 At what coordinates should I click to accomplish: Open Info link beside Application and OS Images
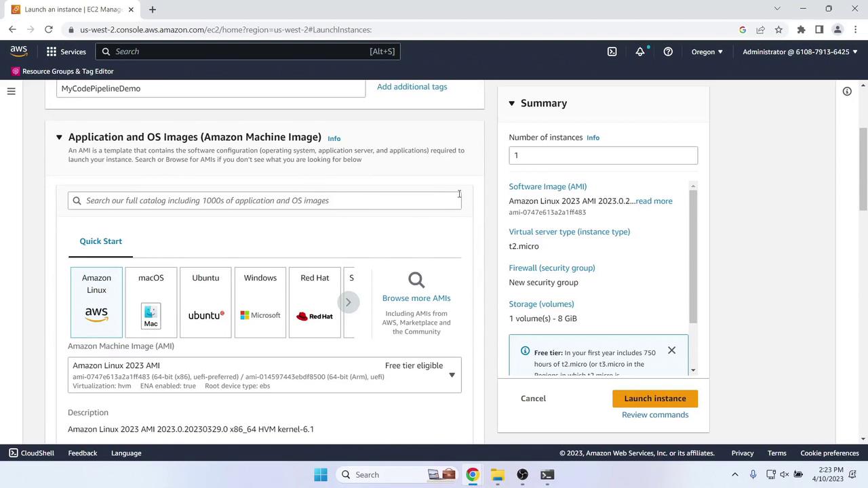click(x=334, y=138)
